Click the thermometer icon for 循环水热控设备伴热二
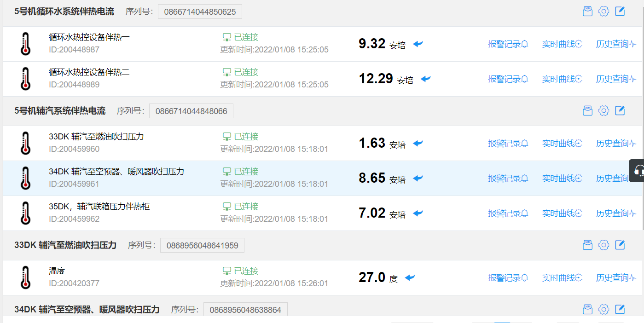 (26, 79)
